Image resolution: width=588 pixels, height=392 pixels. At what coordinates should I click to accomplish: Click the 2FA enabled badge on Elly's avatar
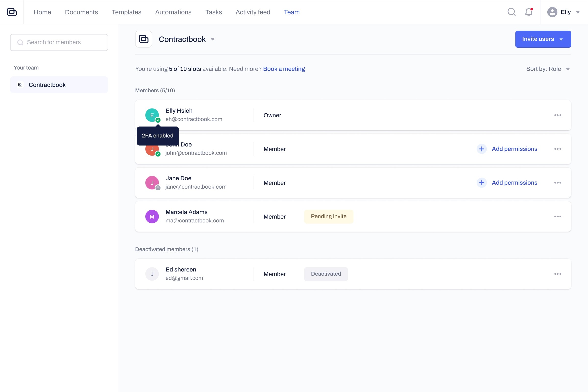[x=158, y=120]
